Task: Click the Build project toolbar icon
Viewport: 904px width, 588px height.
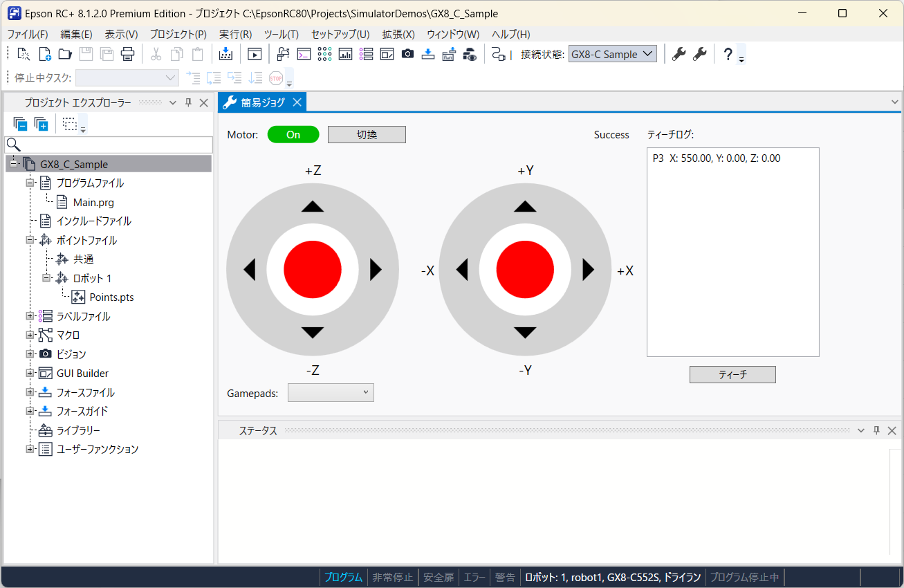Action: pos(225,54)
